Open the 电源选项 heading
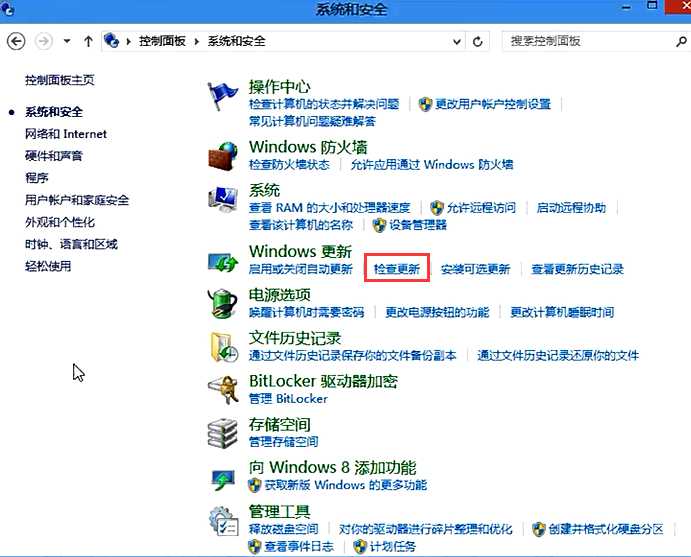 (x=279, y=294)
